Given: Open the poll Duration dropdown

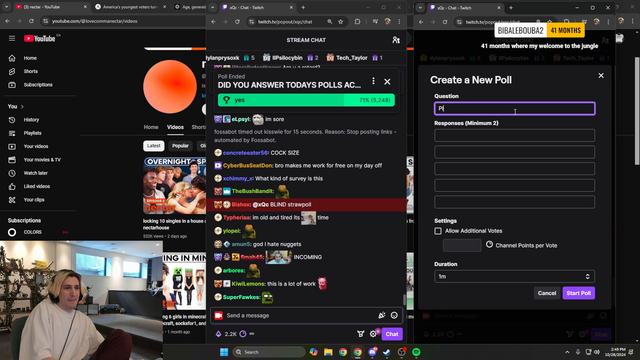Looking at the screenshot, I should [x=514, y=276].
